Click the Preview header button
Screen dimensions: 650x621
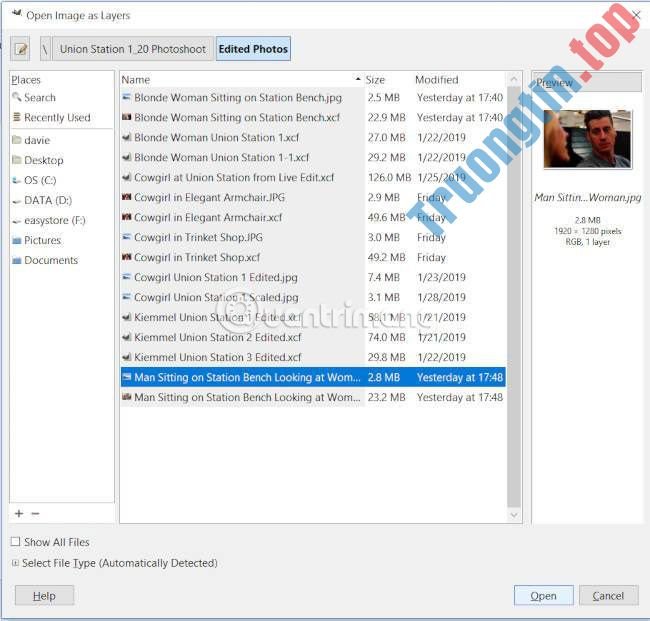588,82
